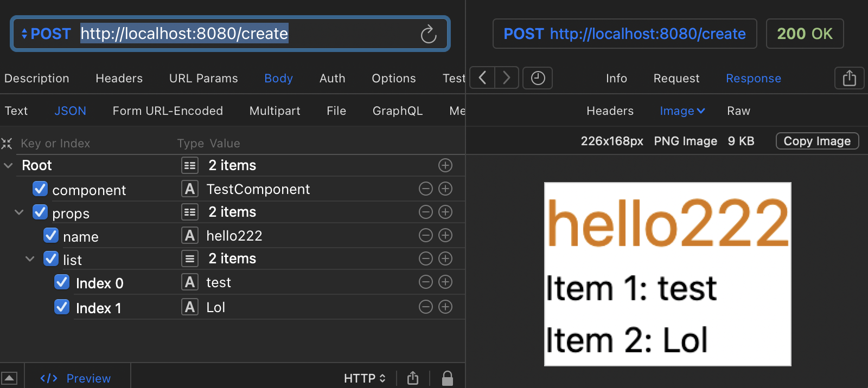This screenshot has width=868, height=388.
Task: Toggle the bottom panel disclosure icon
Action: [x=9, y=378]
